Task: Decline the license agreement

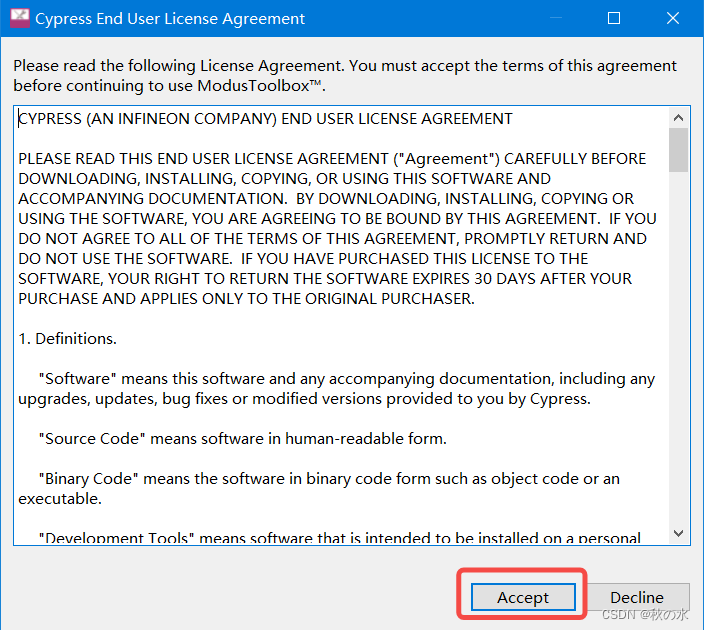Action: coord(637,597)
